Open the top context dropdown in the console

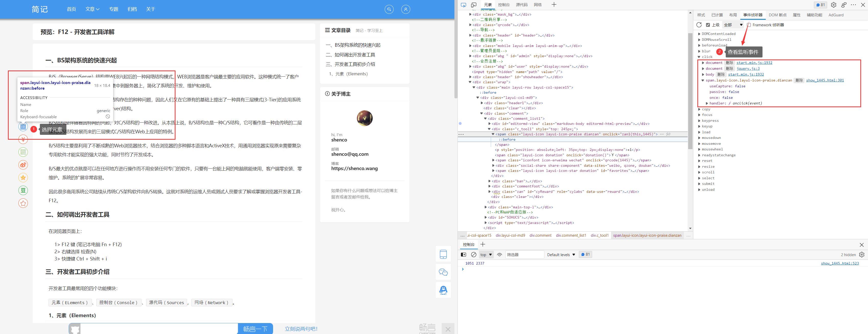pyautogui.click(x=486, y=255)
